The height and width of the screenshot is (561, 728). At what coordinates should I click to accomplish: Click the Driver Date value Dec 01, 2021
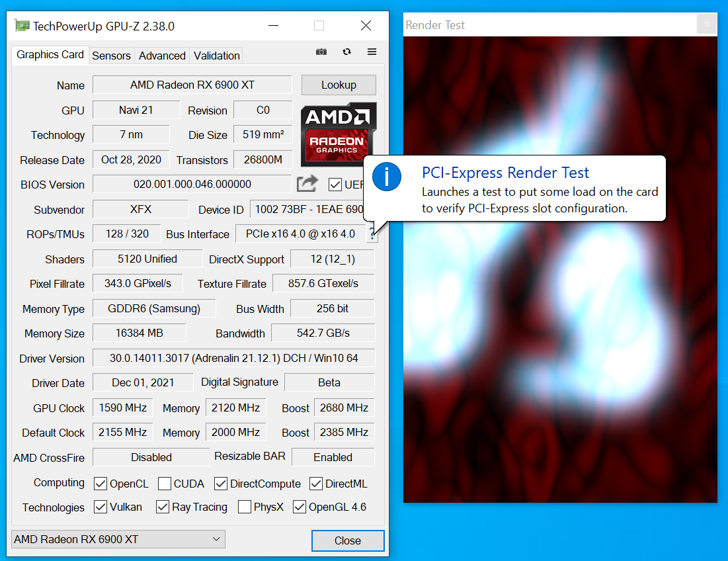[143, 382]
